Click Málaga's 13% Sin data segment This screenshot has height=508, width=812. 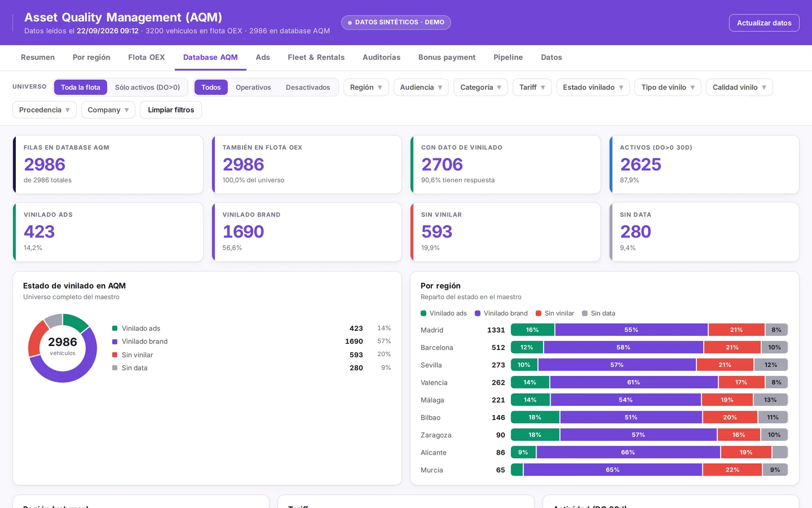(x=770, y=400)
